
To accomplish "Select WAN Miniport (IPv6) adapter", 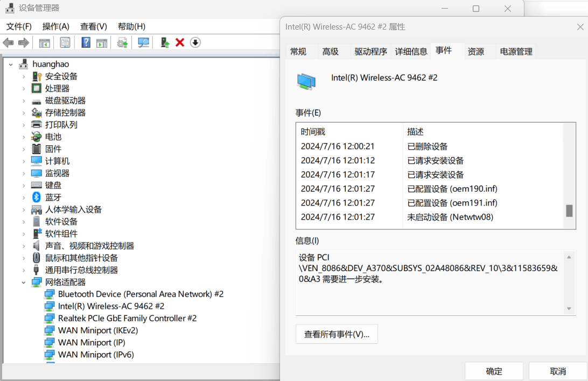I will tap(96, 355).
